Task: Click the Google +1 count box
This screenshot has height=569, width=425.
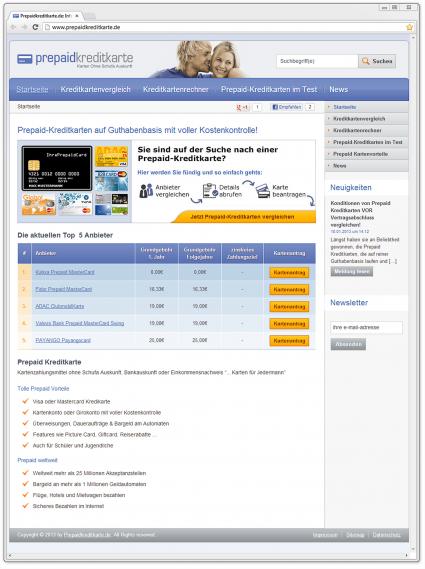Action: click(x=257, y=107)
